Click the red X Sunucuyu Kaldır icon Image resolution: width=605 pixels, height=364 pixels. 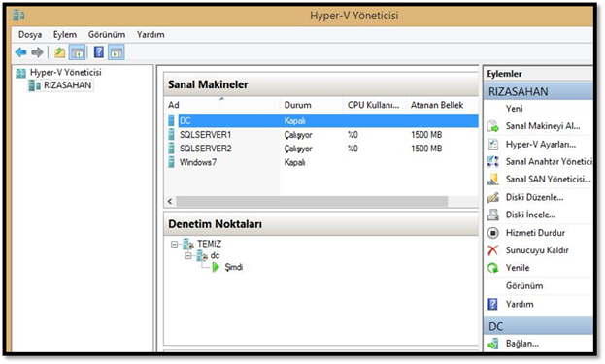click(x=492, y=250)
